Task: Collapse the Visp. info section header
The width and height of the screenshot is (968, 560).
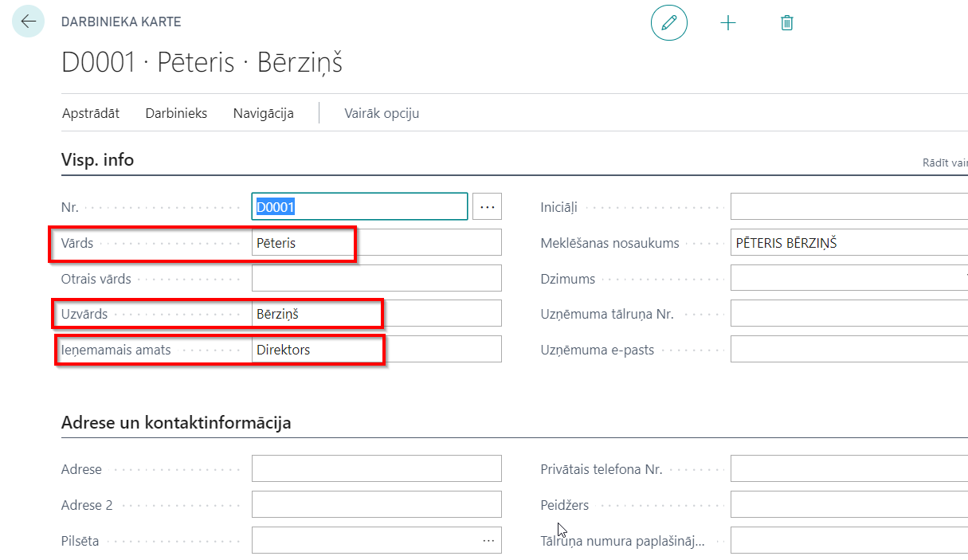Action: pos(98,159)
